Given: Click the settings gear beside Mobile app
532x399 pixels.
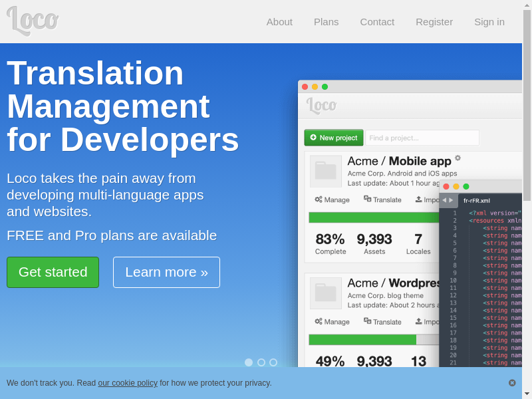Looking at the screenshot, I should [458, 158].
